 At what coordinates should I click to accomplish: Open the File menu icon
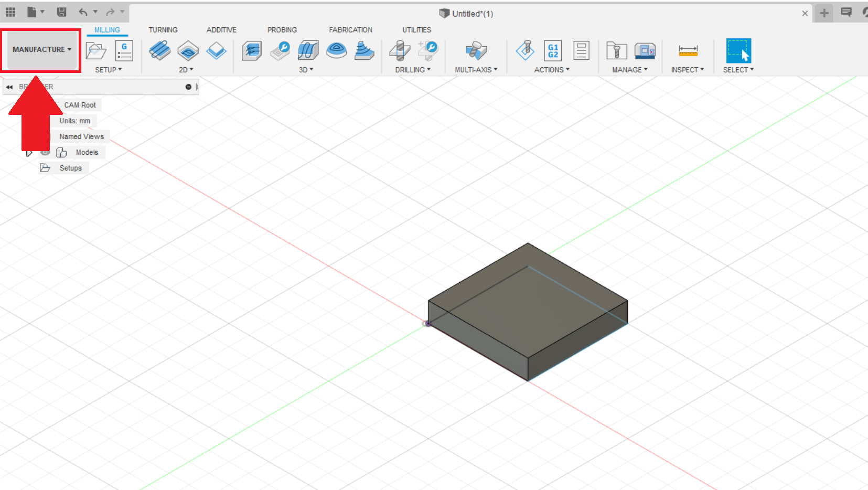(x=33, y=12)
